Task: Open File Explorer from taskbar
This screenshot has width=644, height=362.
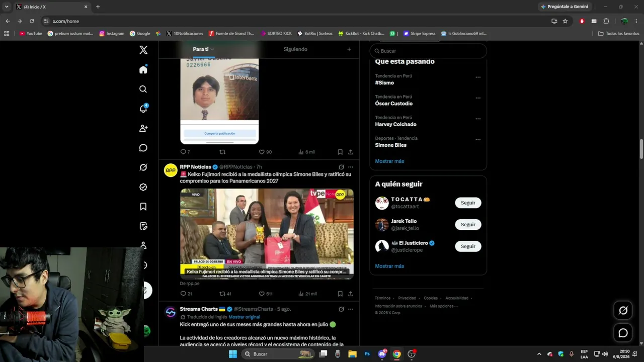Action: click(x=352, y=354)
